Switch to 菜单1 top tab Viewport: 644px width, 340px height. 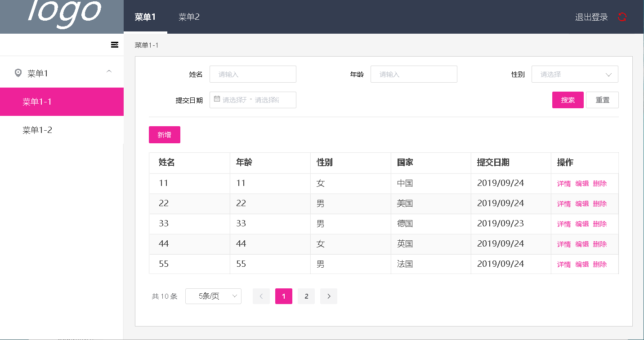tap(145, 17)
